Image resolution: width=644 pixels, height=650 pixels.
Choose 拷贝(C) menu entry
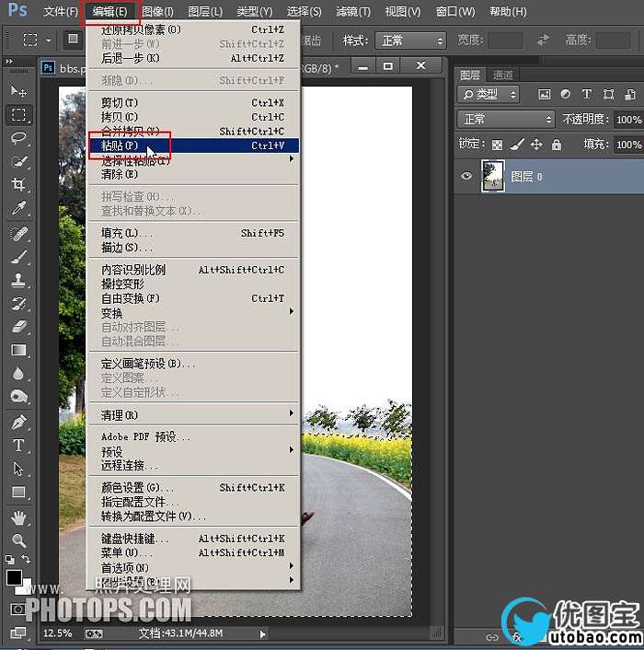(x=193, y=117)
